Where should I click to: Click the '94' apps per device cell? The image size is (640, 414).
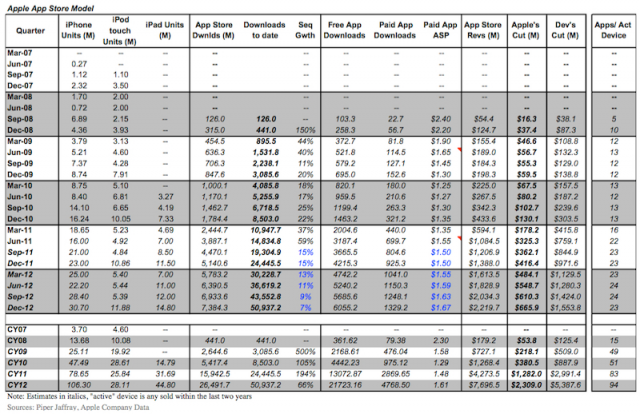point(613,385)
